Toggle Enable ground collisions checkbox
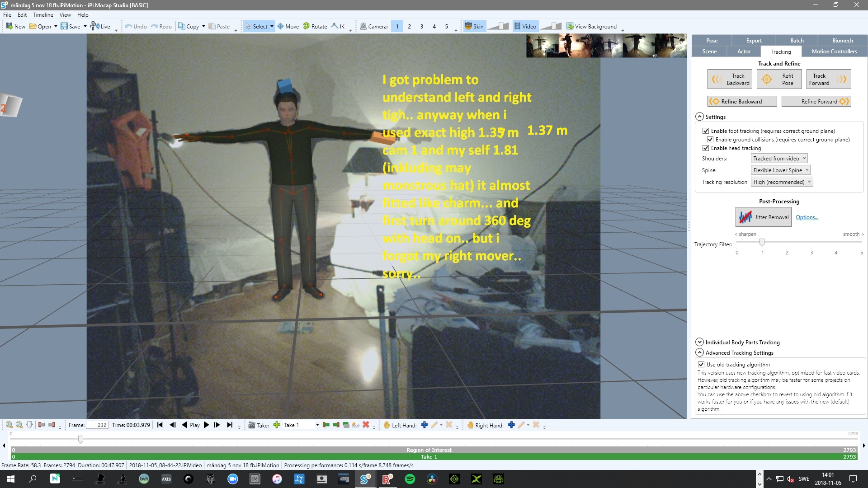The image size is (868, 488). tap(710, 140)
